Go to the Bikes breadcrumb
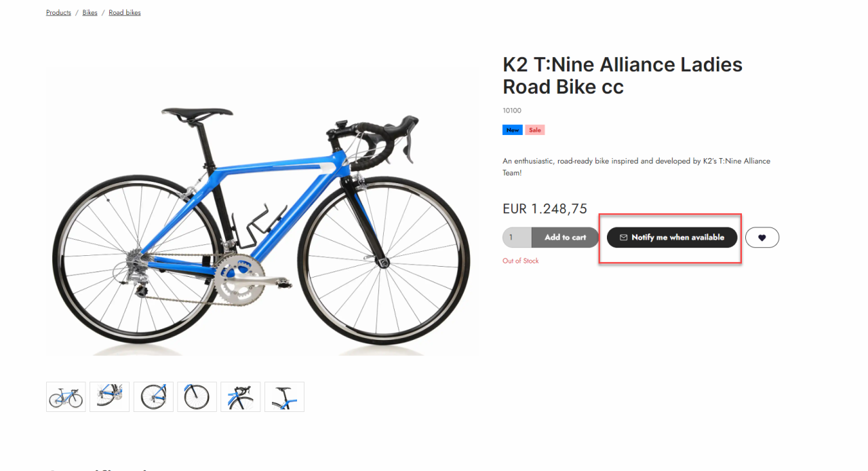 [90, 13]
